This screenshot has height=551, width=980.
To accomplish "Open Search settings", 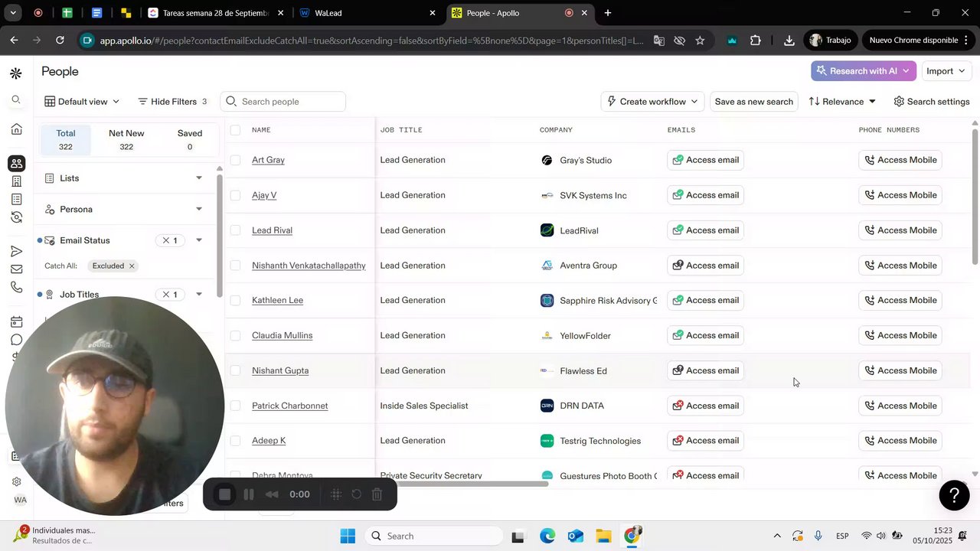I will click(x=932, y=102).
